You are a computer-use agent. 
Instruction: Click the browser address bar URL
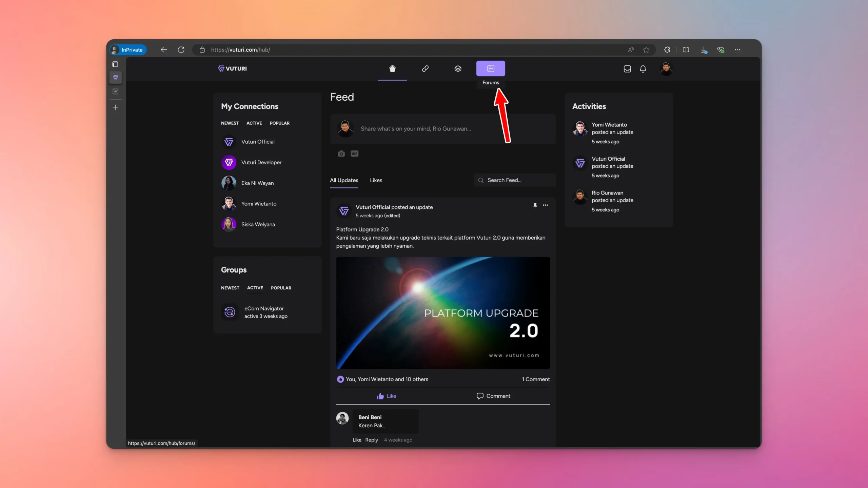240,50
